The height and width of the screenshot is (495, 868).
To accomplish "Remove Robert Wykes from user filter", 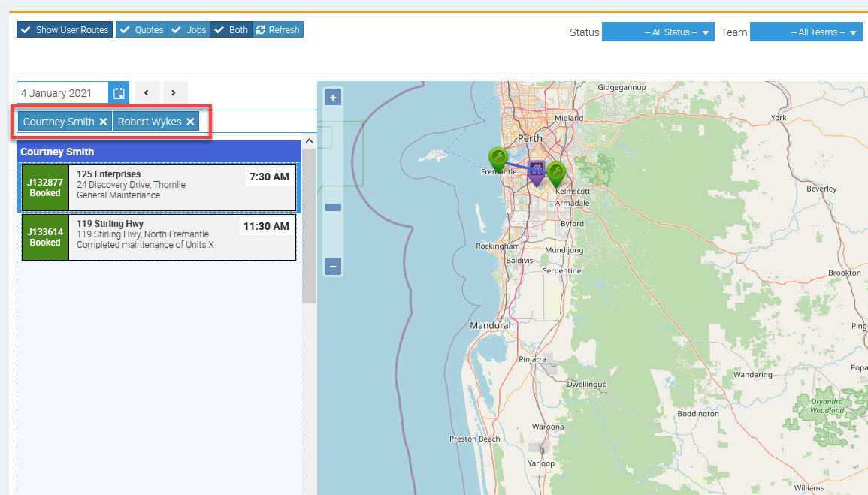I will point(191,122).
